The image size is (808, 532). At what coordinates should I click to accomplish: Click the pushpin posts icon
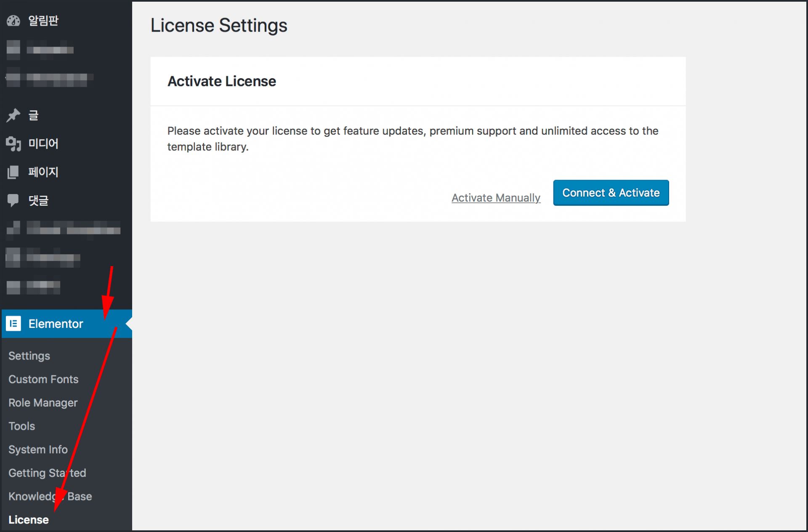pos(13,115)
